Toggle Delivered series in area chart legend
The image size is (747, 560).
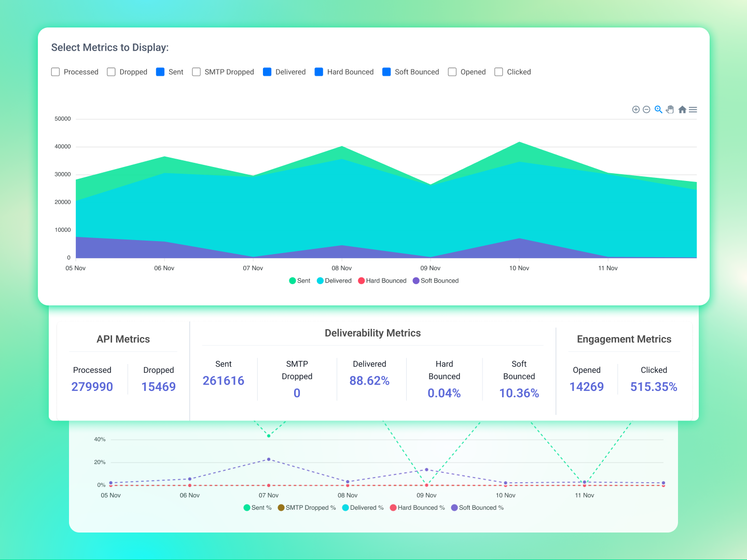pyautogui.click(x=334, y=281)
